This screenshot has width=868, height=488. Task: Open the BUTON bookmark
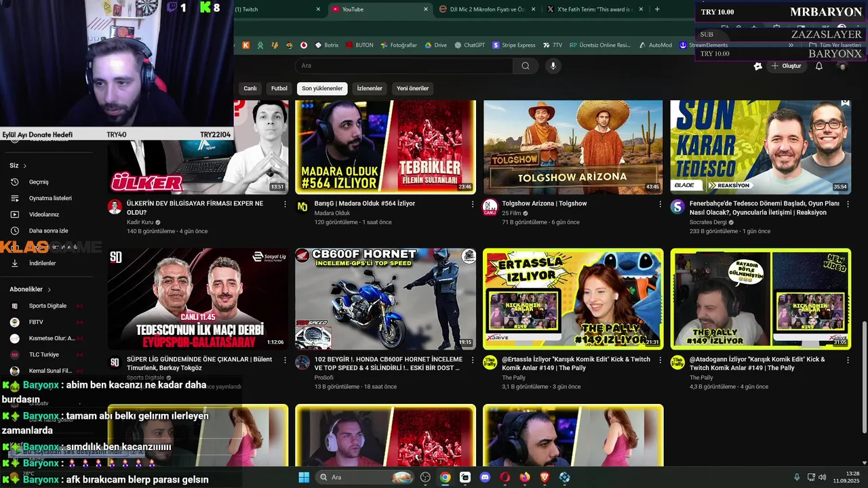pos(359,45)
